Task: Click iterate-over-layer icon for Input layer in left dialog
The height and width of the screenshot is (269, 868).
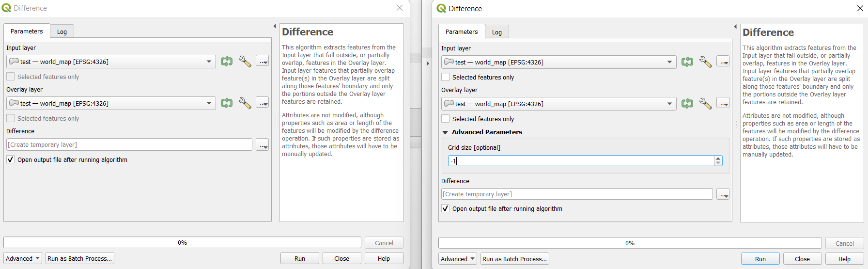Action: 226,62
